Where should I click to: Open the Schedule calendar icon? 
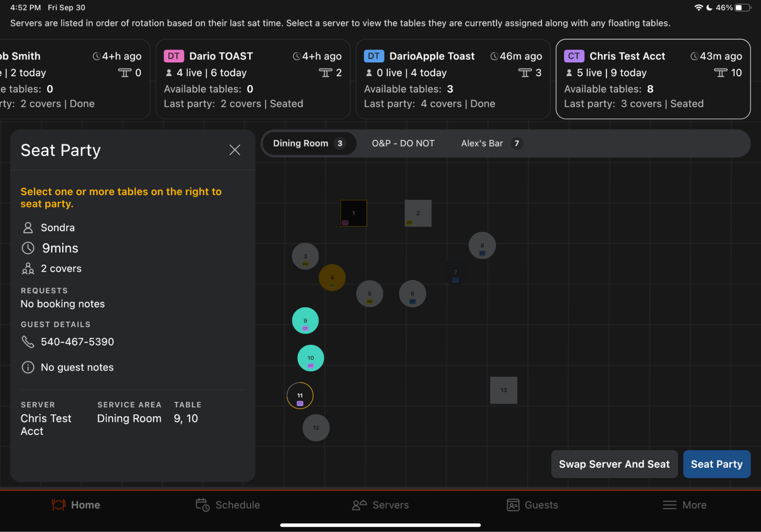[202, 505]
